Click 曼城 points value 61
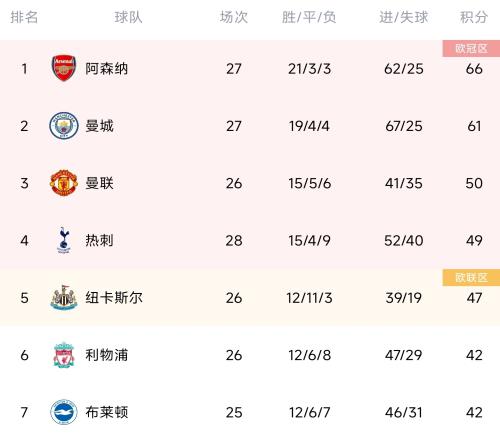Viewport: 500px width, 440px height. click(474, 126)
